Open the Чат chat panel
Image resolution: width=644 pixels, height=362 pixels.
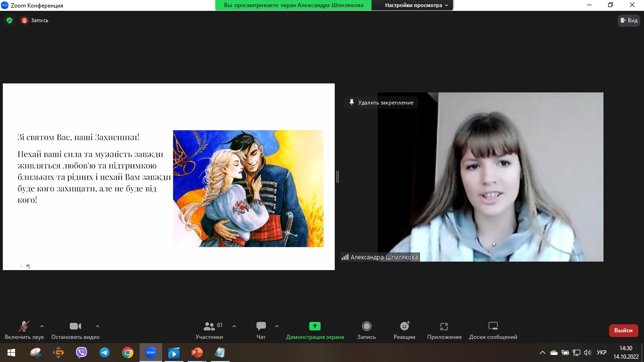coord(261,330)
